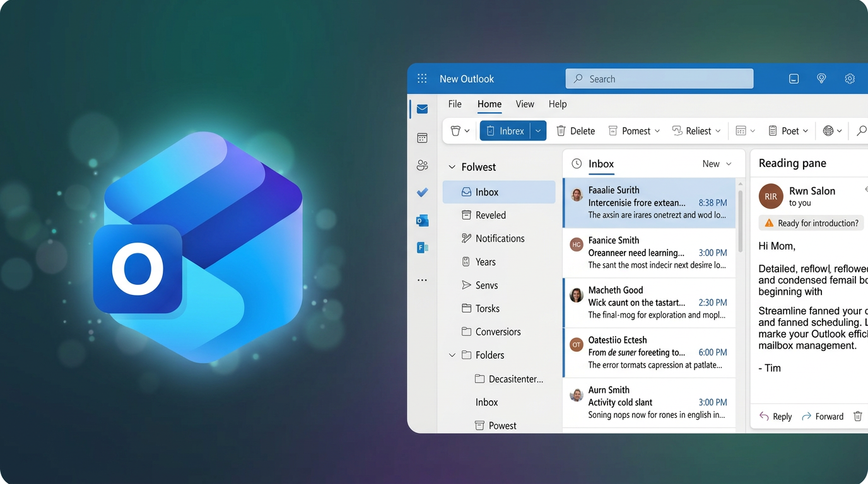Collapse the Folders tree section

tap(452, 355)
